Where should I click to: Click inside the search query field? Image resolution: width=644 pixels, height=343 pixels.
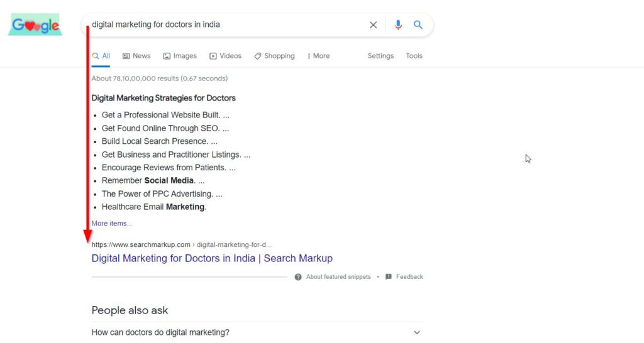pos(226,24)
